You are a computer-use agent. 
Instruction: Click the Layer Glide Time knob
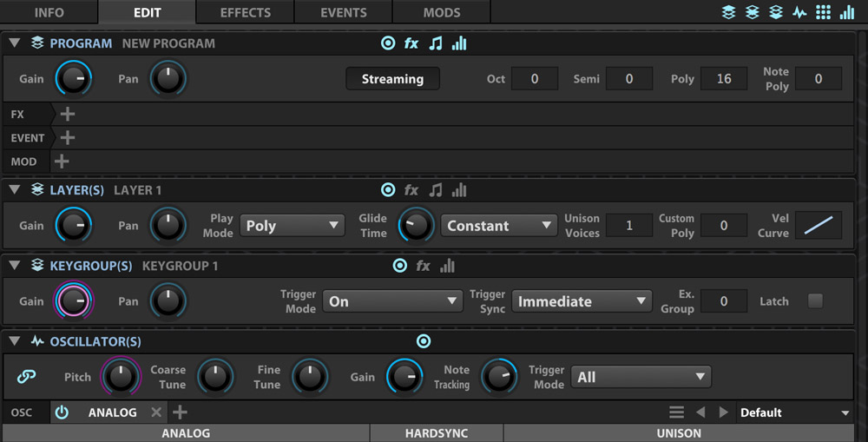[416, 226]
